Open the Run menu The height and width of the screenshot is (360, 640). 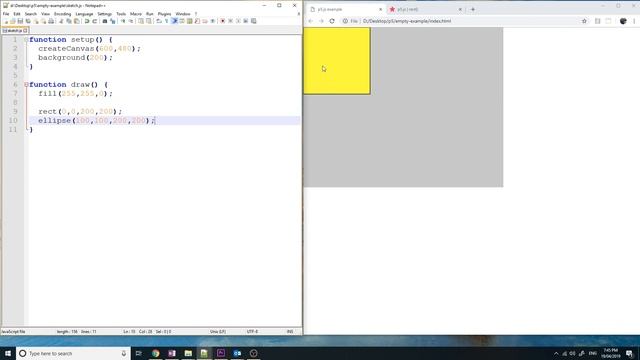tap(150, 14)
